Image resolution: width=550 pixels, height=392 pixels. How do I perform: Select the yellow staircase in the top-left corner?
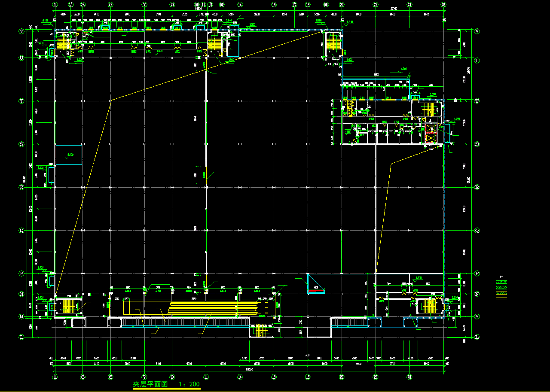(63, 42)
